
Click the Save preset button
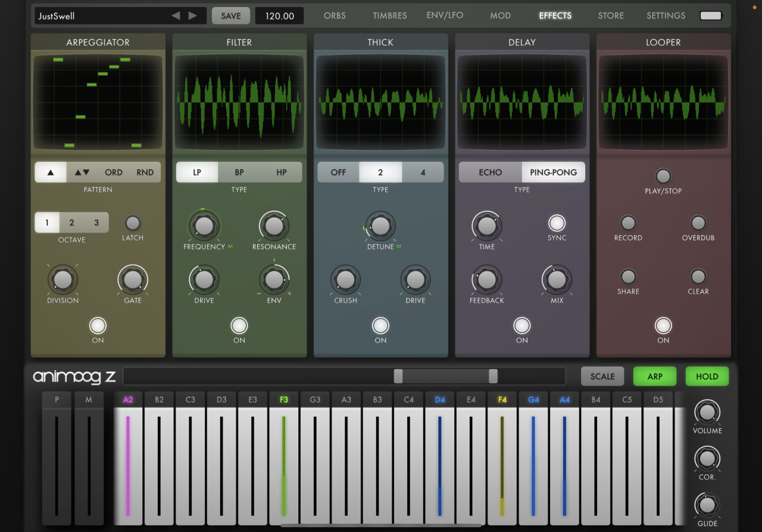coord(231,16)
